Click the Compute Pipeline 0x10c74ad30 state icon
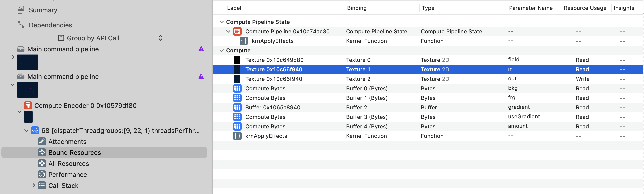The image size is (644, 194). click(237, 31)
